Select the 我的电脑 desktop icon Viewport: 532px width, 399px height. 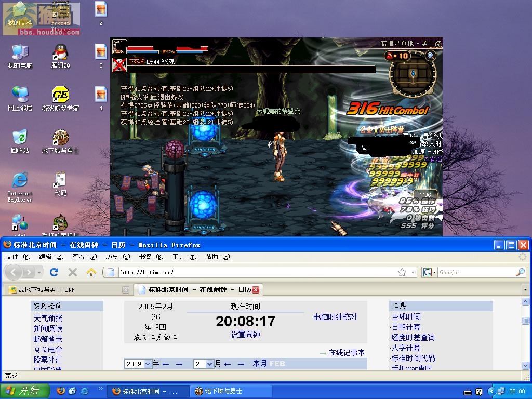(20, 56)
